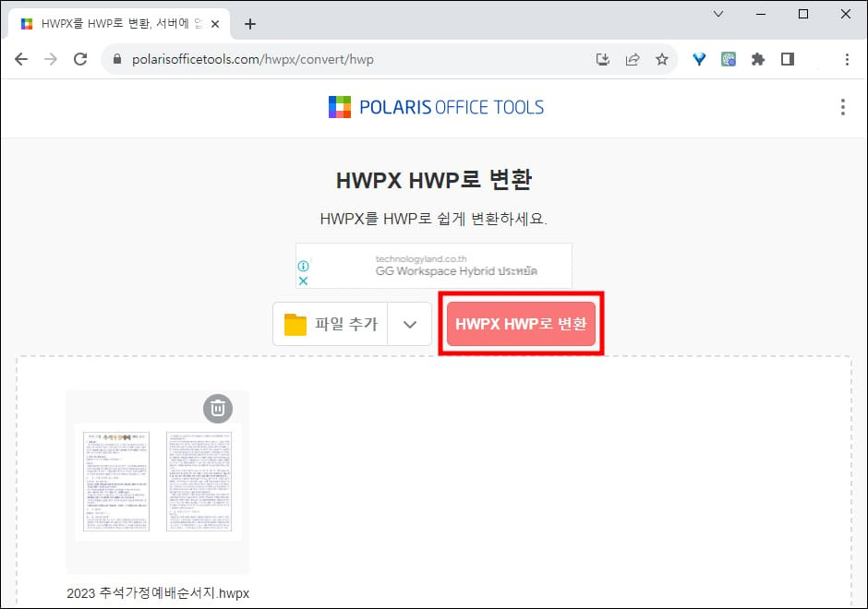Click the ad info icon on the banner

(302, 265)
